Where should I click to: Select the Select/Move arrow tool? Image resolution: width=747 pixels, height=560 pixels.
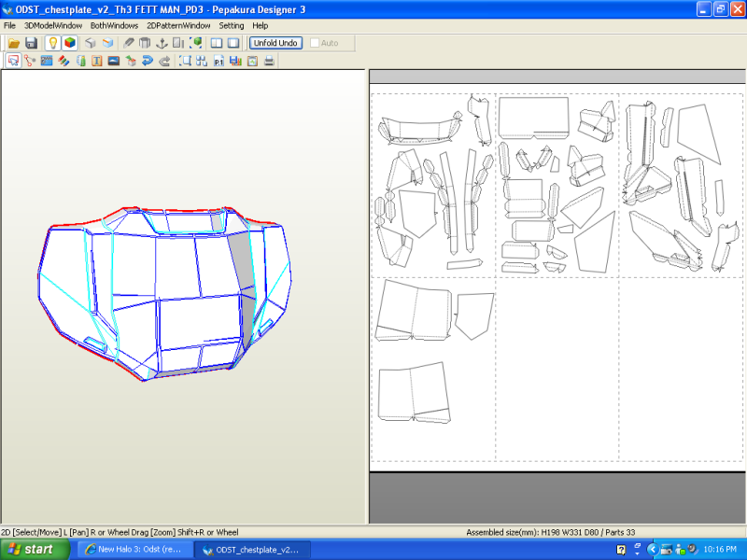(13, 61)
